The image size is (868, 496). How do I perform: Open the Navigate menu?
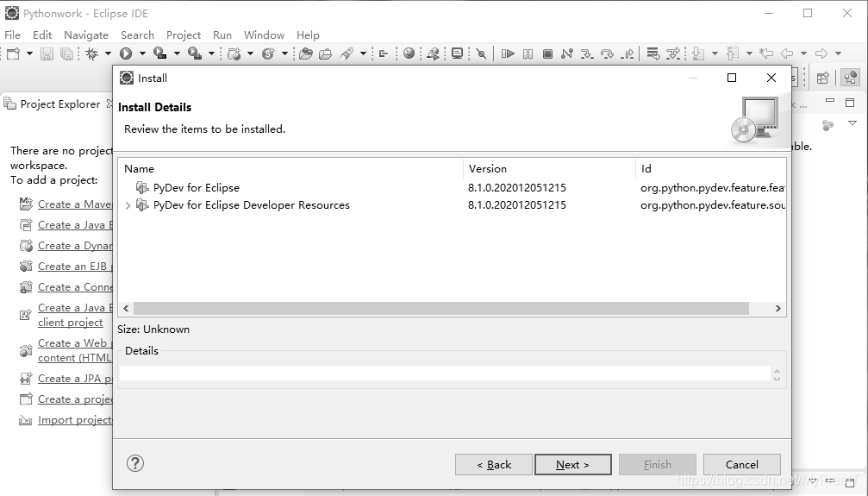click(x=86, y=35)
